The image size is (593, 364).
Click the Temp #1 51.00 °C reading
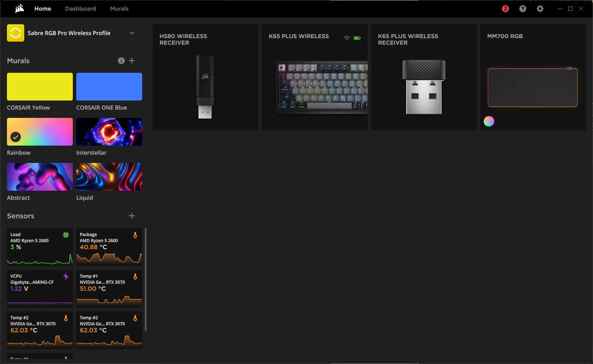click(x=93, y=289)
